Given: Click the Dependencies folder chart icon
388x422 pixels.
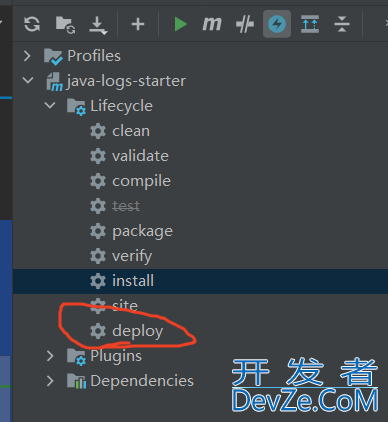Looking at the screenshot, I should [77, 381].
